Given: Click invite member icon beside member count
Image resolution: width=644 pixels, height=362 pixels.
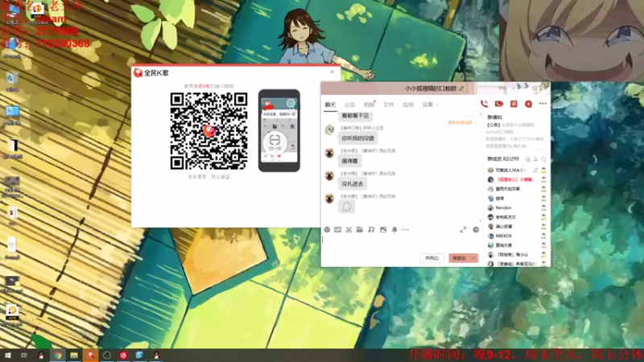Looking at the screenshot, I should click(535, 158).
